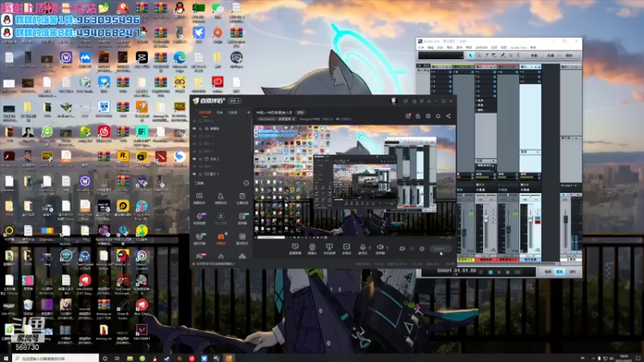Open the VALORANT desktop shortcut
The width and height of the screenshot is (644, 362).
(x=142, y=329)
